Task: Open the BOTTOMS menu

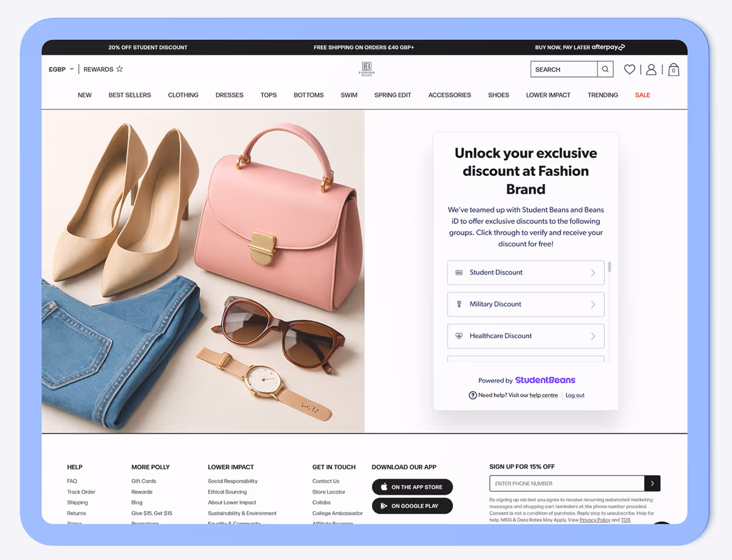Action: (x=309, y=95)
